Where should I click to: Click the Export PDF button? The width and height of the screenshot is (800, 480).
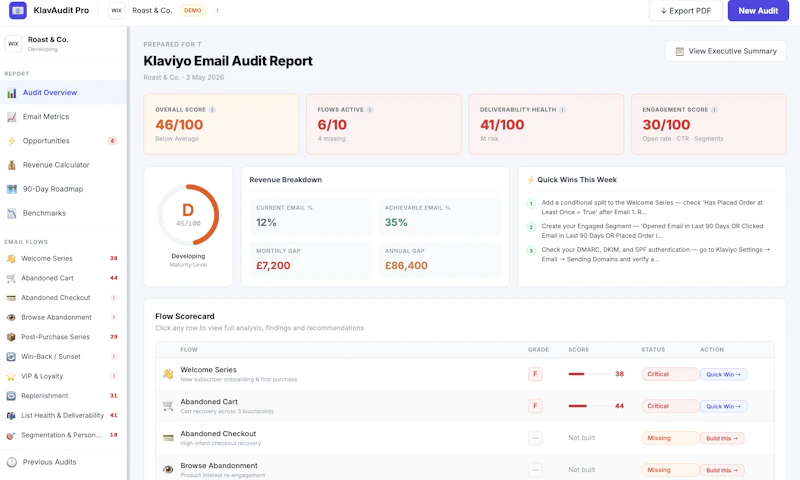(686, 11)
